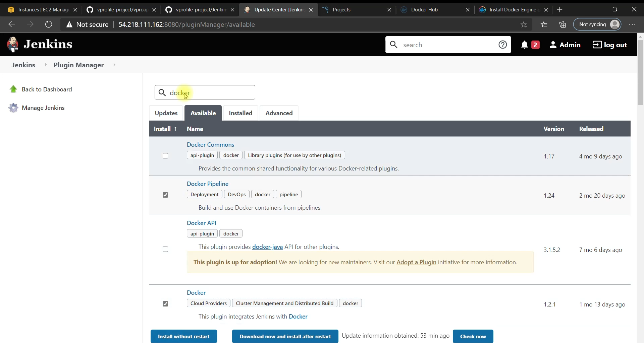The width and height of the screenshot is (644, 343).
Task: Click the Back to Dashboard link
Action: 47,89
